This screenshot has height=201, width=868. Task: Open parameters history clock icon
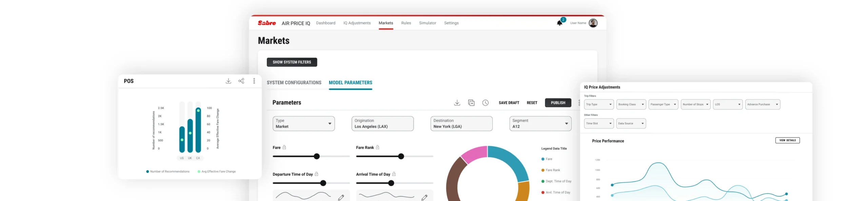485,103
